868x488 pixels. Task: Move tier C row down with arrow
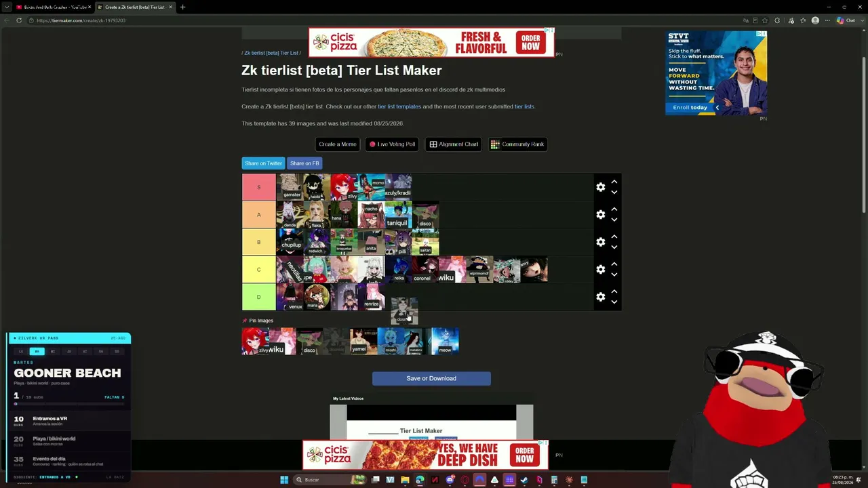[614, 275]
